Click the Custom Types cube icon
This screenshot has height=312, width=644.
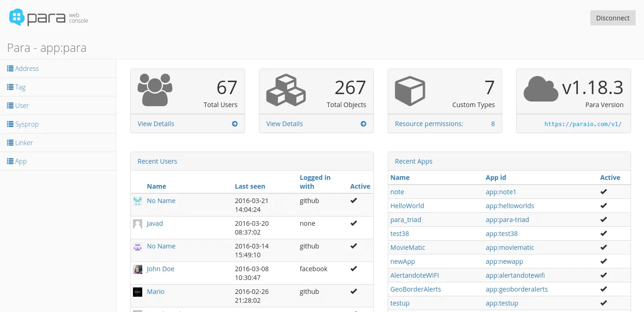410,90
